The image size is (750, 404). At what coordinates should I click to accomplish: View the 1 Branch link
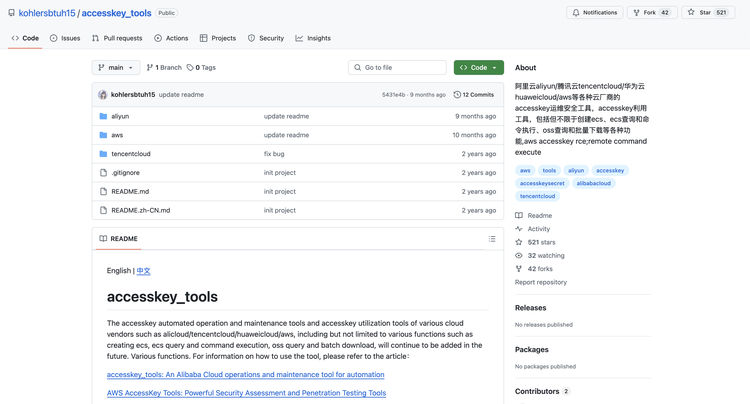pos(164,67)
